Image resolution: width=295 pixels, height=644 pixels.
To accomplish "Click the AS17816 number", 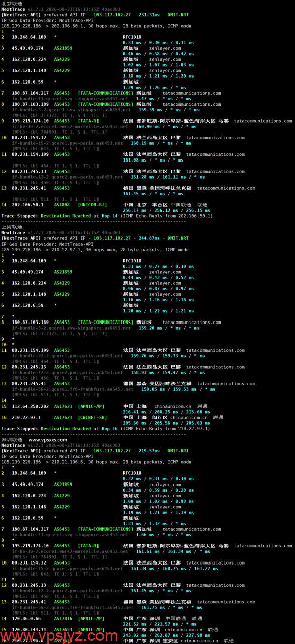I will pos(63,618).
